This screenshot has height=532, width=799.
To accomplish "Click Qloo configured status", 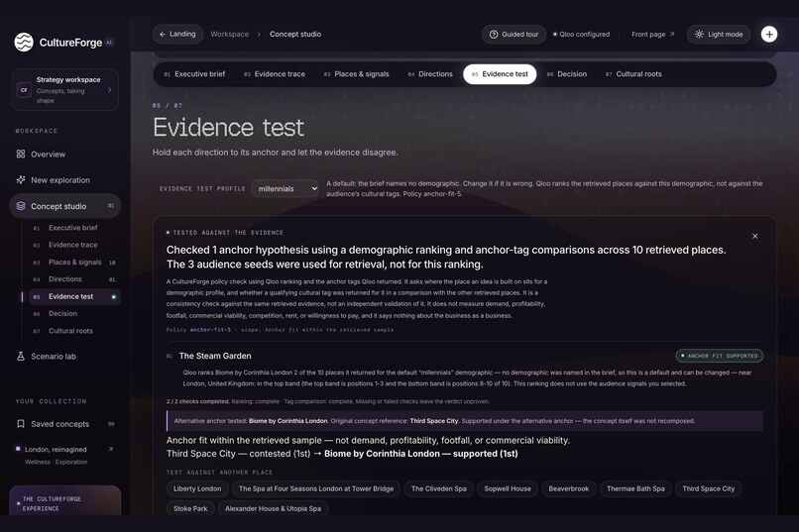I will pos(582,34).
